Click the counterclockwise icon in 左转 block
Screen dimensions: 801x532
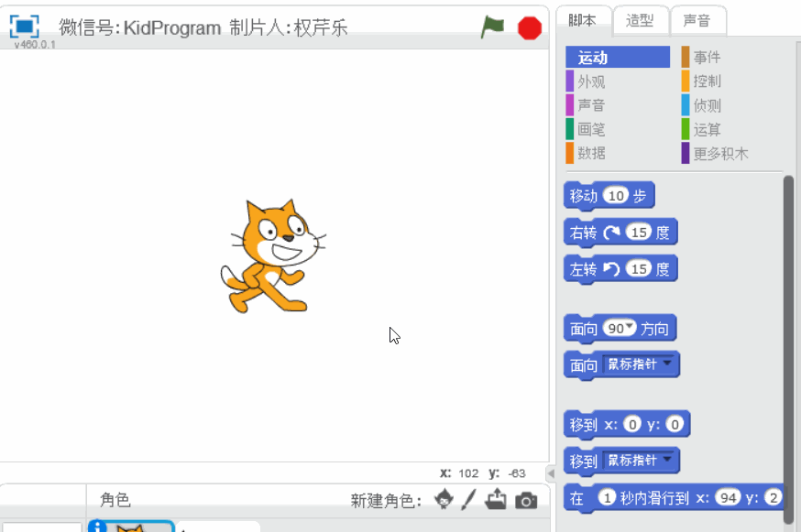[x=611, y=269]
